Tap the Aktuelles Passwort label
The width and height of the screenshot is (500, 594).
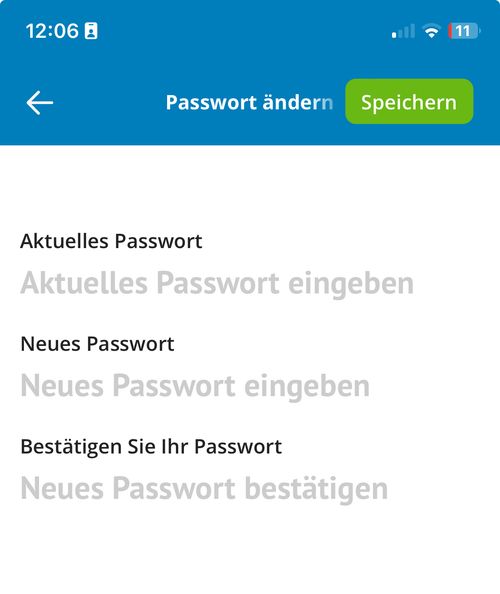point(111,241)
